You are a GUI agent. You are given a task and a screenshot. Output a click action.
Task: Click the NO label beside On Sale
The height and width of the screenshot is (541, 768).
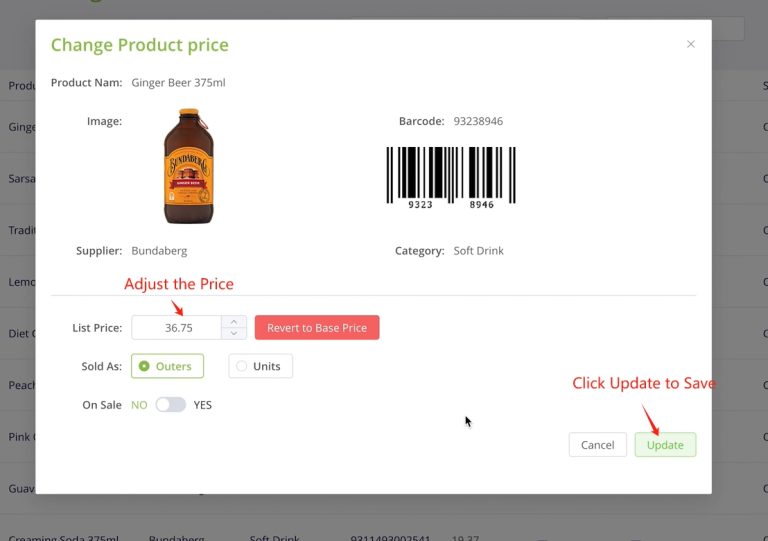coord(139,405)
